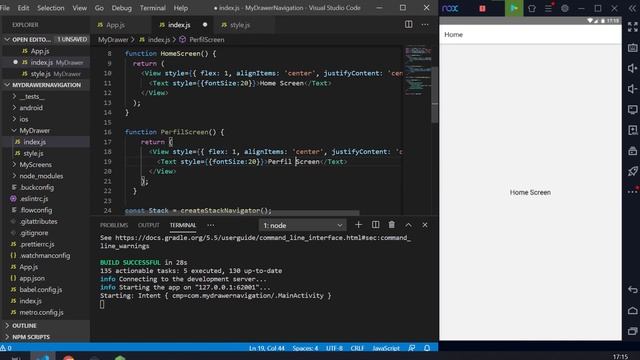
Task: Open babel.config.js file in explorer
Action: point(41,289)
